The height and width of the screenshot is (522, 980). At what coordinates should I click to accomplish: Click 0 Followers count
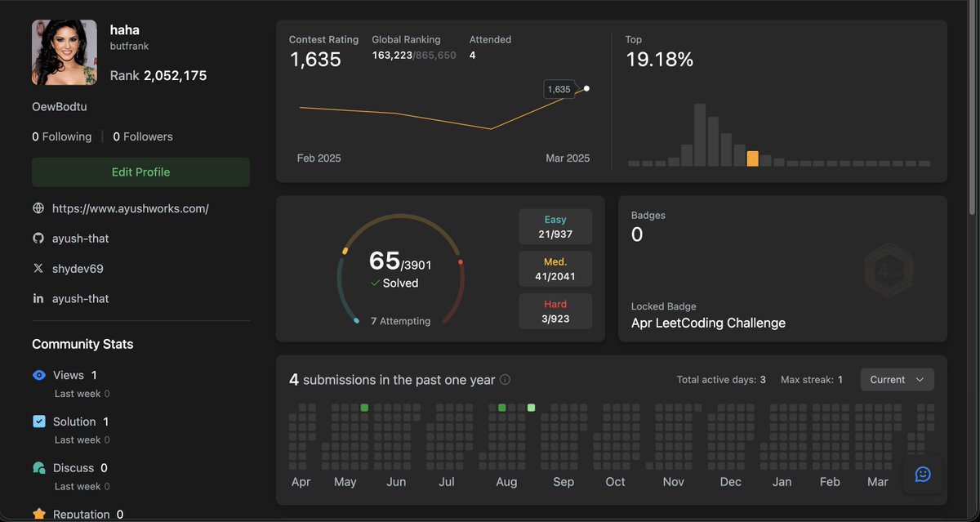click(x=143, y=136)
